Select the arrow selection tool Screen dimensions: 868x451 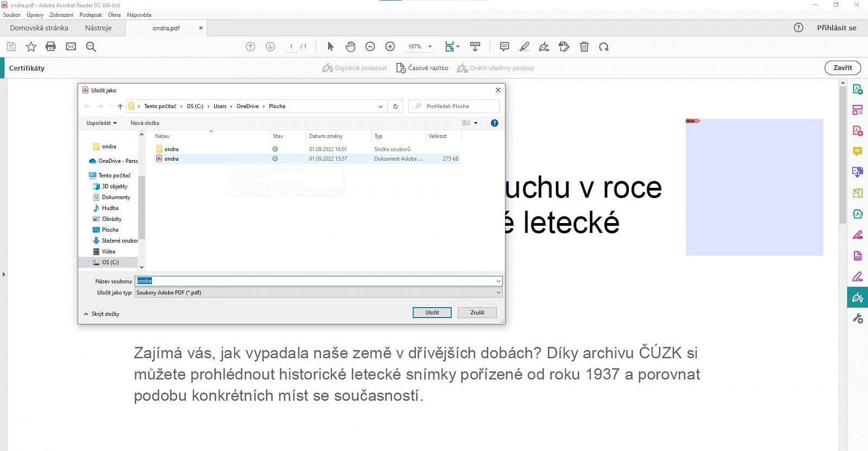(330, 47)
